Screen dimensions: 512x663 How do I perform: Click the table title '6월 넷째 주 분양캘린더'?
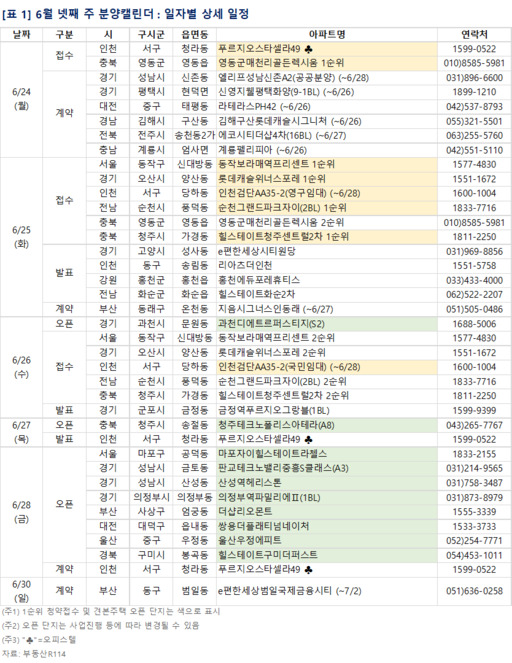coord(94,14)
